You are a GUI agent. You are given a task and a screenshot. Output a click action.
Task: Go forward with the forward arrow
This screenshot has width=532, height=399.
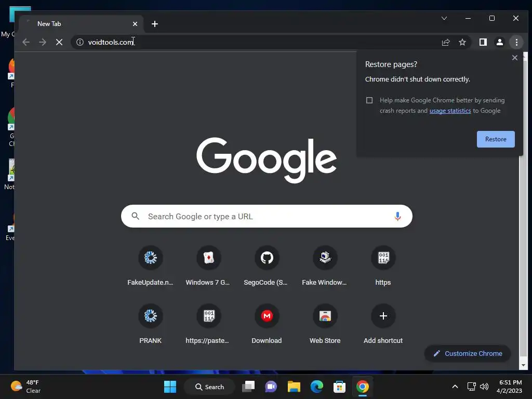click(43, 42)
